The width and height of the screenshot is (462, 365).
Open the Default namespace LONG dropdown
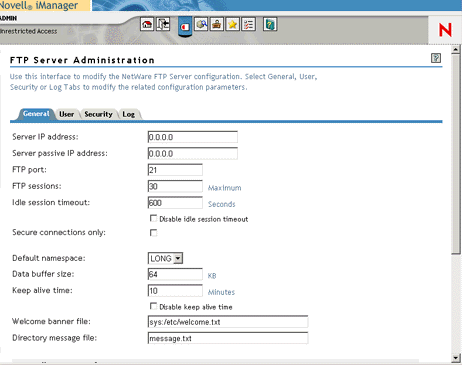[x=165, y=258]
